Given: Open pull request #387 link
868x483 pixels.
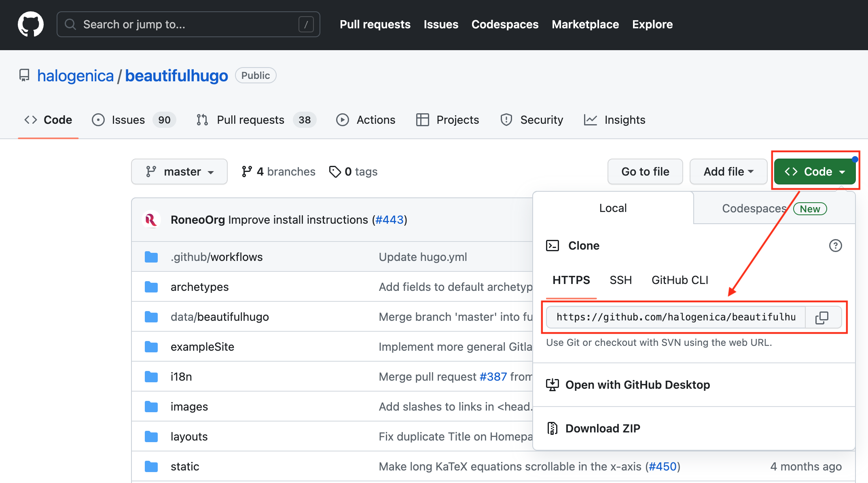Looking at the screenshot, I should 493,377.
